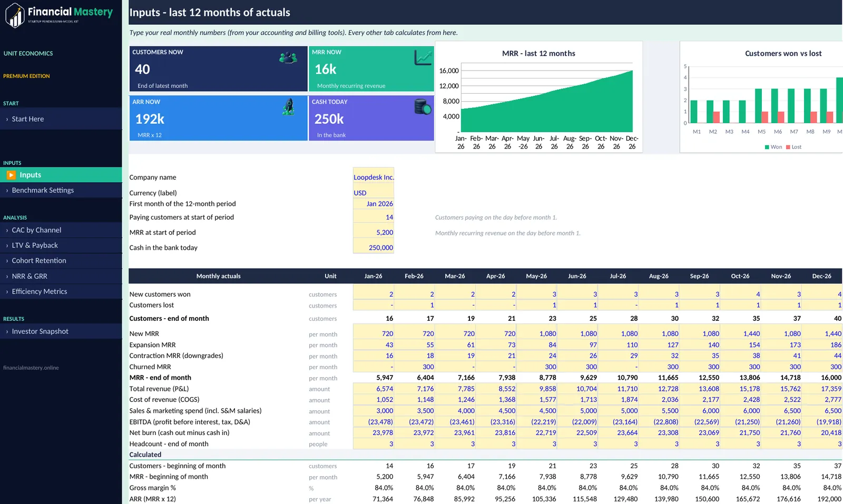Click the trend chart icon in MRR Now card
The height and width of the screenshot is (504, 843).
[423, 57]
